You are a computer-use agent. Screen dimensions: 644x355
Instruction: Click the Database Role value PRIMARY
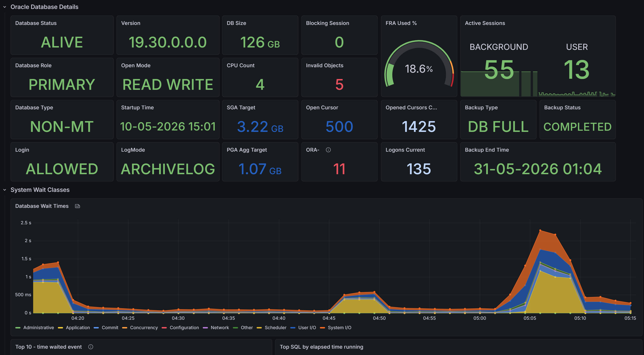(62, 84)
